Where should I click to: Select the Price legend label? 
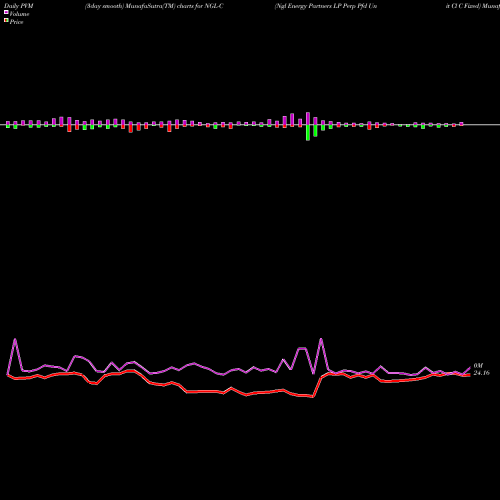point(16,22)
